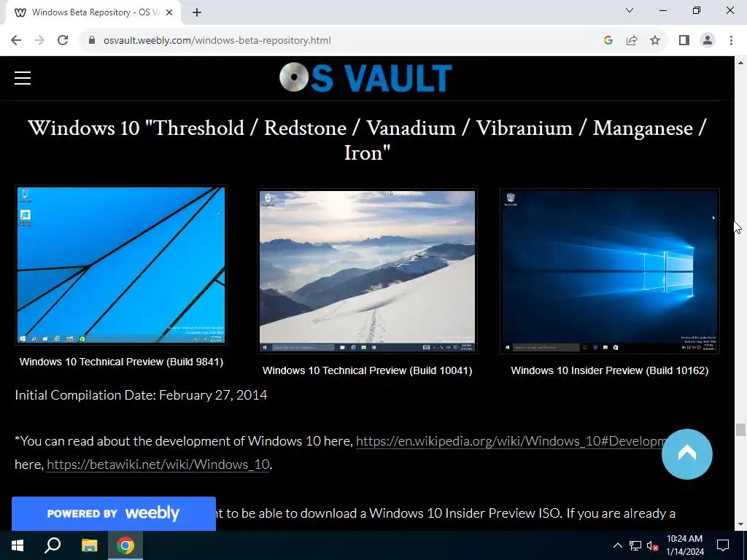
Task: Reload the page with the refresh icon
Action: [63, 40]
